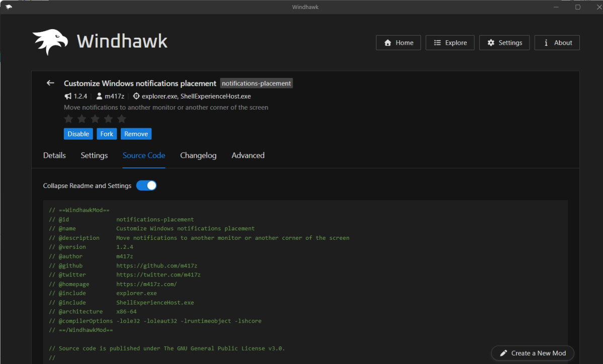Viewport: 603px width, 364px height.
Task: Click the mod title 'Customize Windows notifications placement'
Action: [x=140, y=83]
